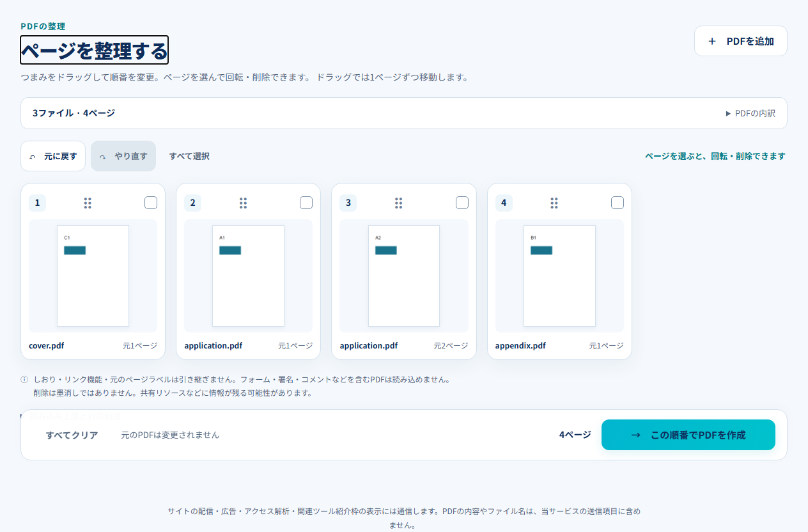Tick the checkbox on page card 2
The image size is (808, 532).
[306, 203]
